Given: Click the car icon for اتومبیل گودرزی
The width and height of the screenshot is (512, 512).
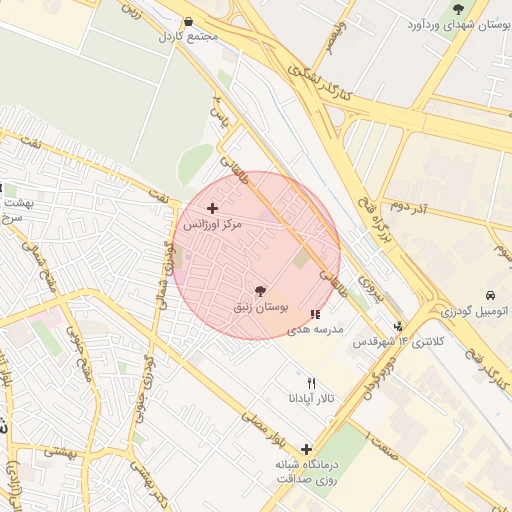Looking at the screenshot, I should [x=490, y=295].
